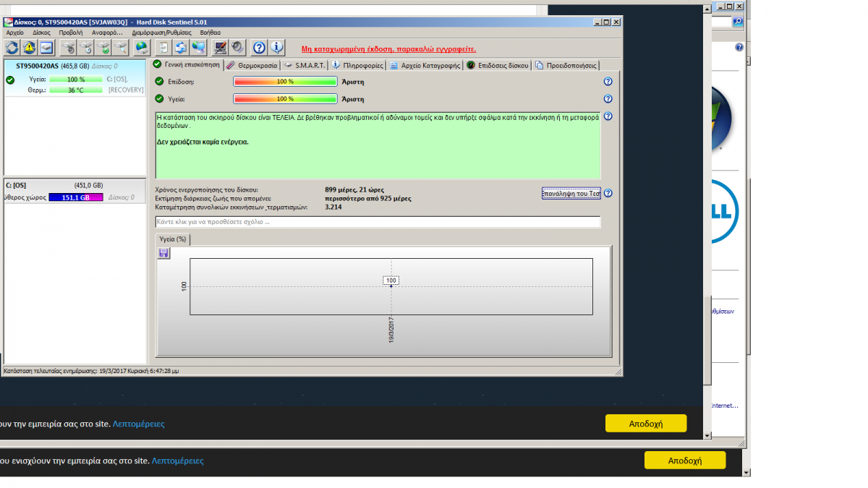Select the Γενική επισκόπηση tab
The image size is (868, 488).
pos(186,64)
